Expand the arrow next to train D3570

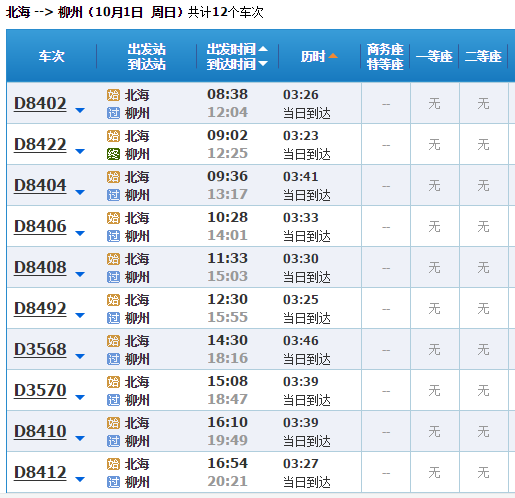[x=80, y=397]
